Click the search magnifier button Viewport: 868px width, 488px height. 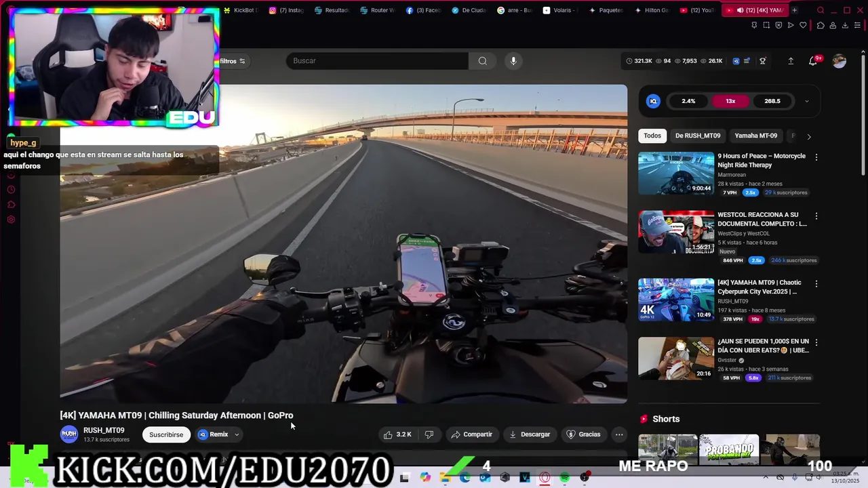click(x=482, y=61)
